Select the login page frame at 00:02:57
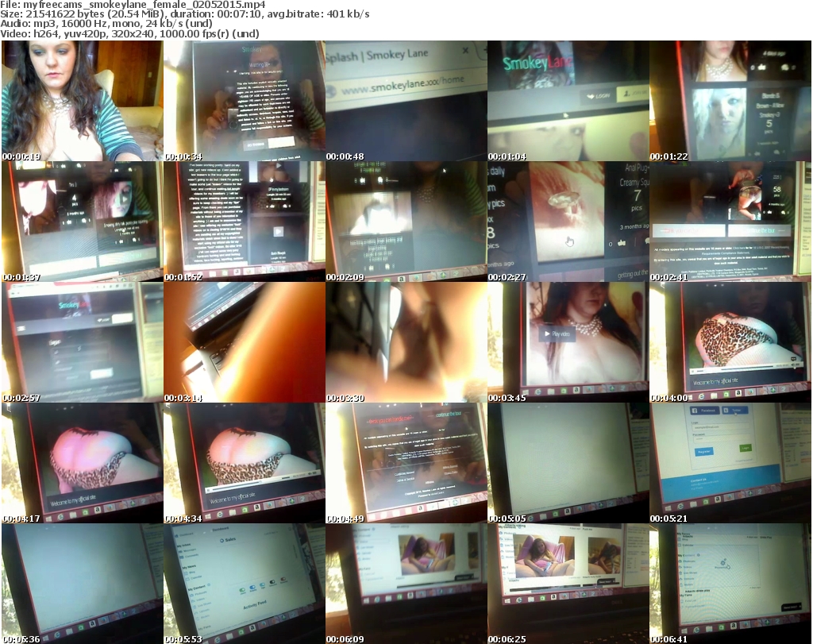 pos(83,343)
